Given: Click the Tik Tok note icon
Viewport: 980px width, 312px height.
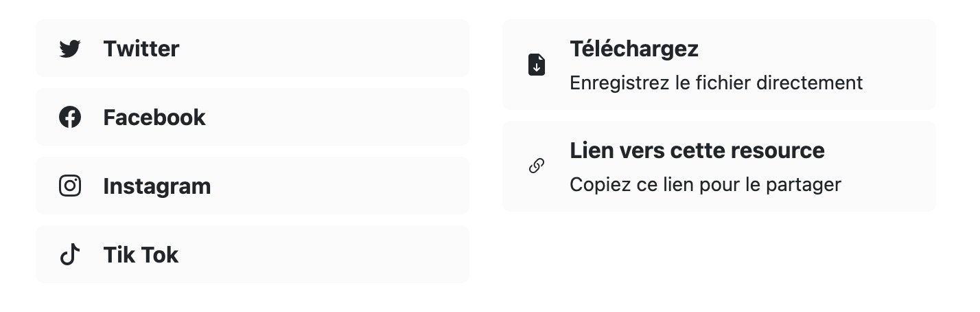Looking at the screenshot, I should coord(70,255).
